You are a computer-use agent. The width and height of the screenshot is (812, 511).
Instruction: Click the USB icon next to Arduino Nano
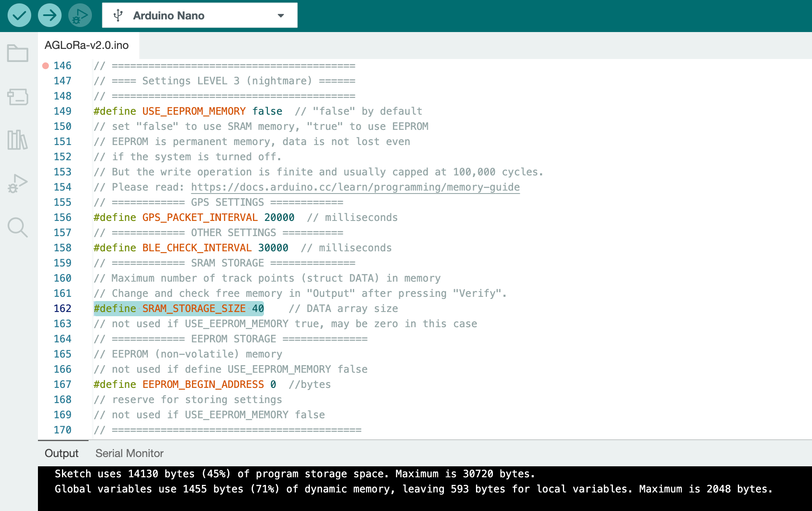118,15
